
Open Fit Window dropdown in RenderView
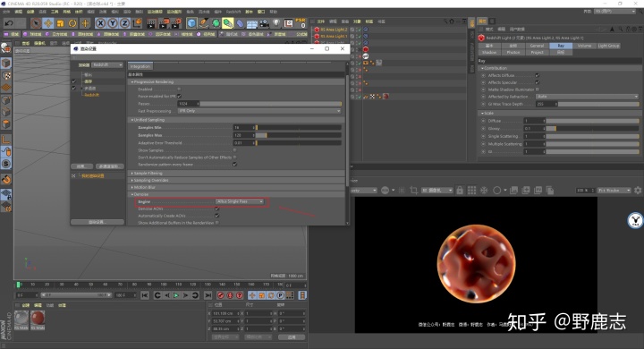[x=614, y=191]
